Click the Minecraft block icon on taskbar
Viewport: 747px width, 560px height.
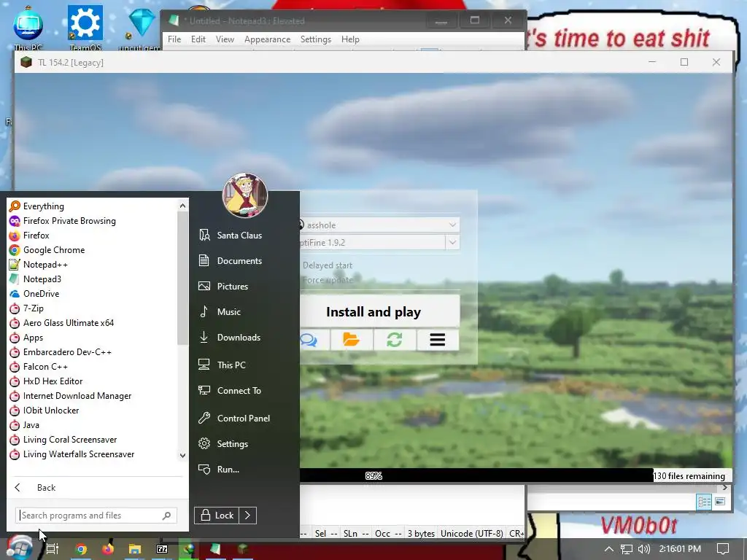coord(244,549)
